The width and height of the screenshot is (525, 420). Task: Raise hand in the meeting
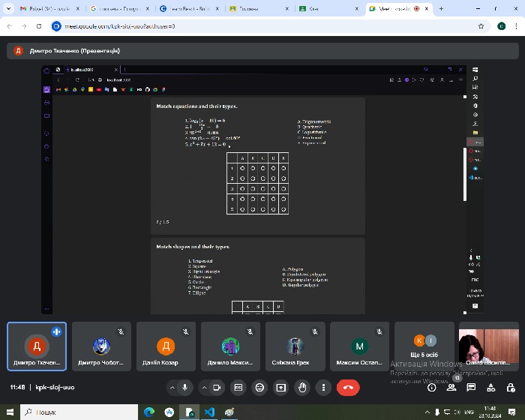click(302, 387)
